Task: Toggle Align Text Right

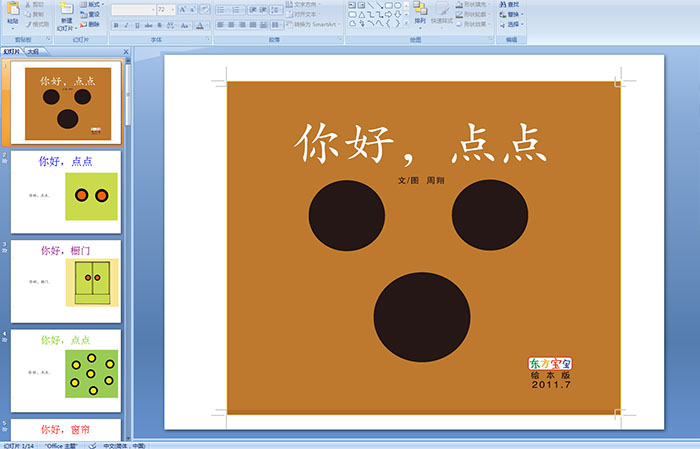Action: click(242, 25)
